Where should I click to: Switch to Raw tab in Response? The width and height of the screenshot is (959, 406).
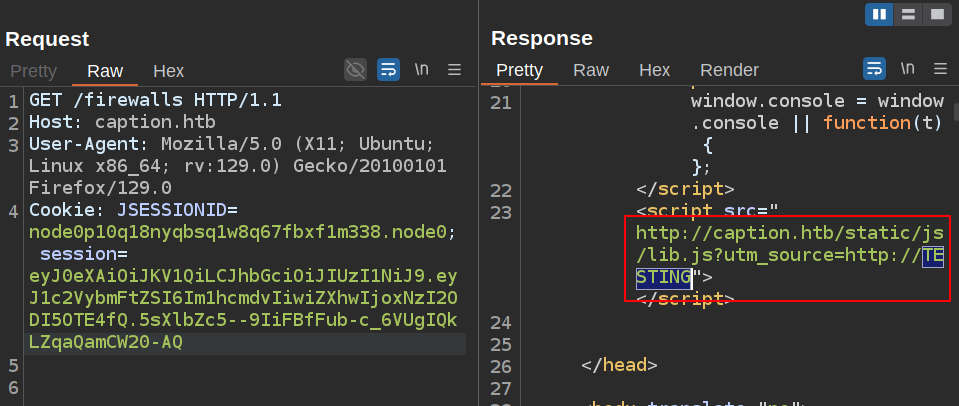point(591,70)
